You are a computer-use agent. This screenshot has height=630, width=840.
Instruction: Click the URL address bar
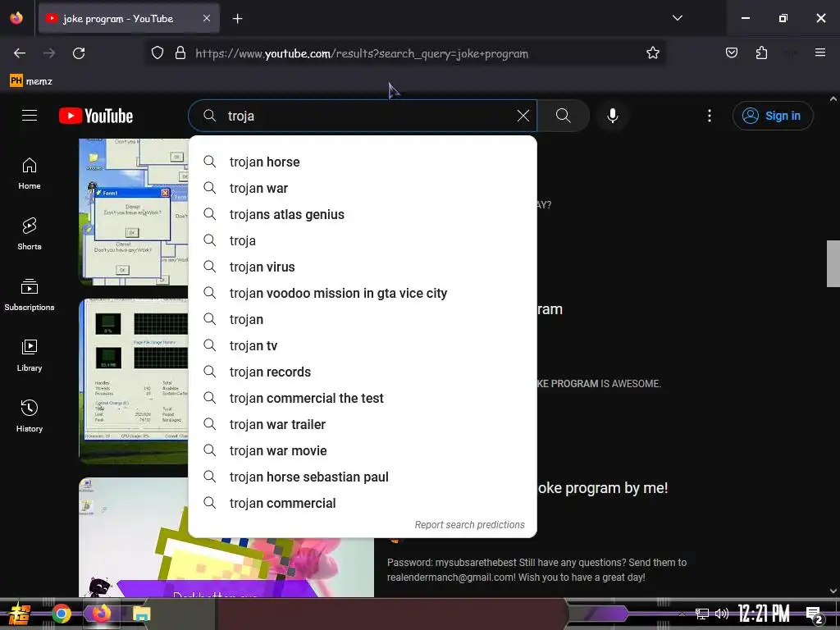point(404,53)
